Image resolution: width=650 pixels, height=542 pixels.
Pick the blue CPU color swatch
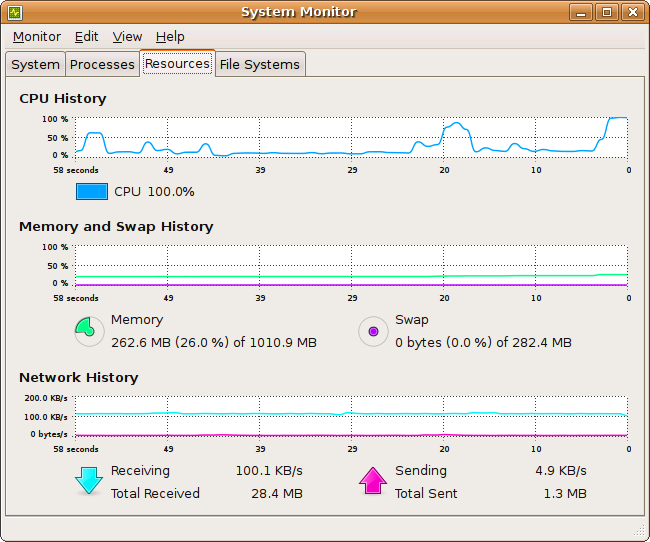pos(91,191)
